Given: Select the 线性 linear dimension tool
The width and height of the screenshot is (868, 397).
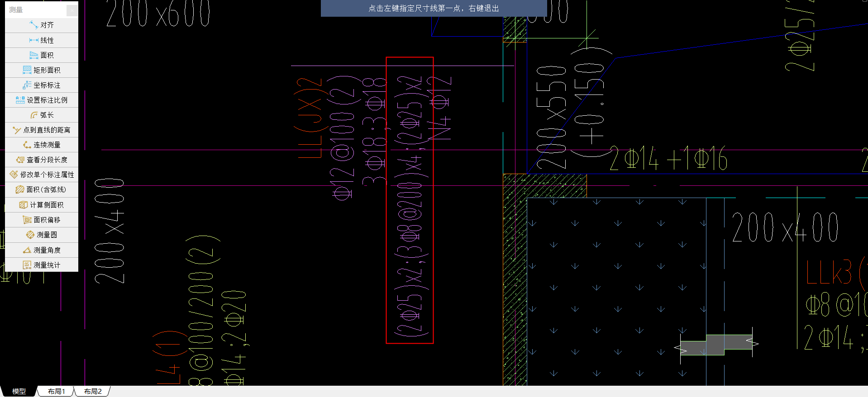Looking at the screenshot, I should point(42,40).
